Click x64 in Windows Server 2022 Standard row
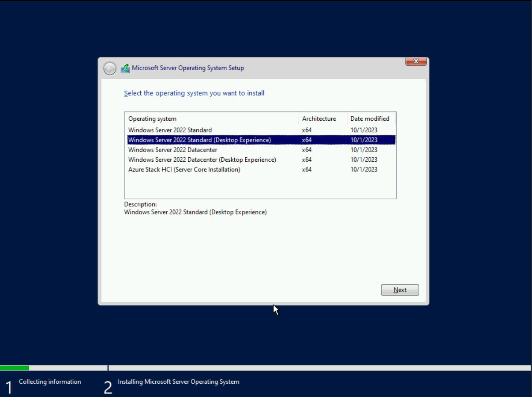This screenshot has width=532, height=397. pos(307,130)
